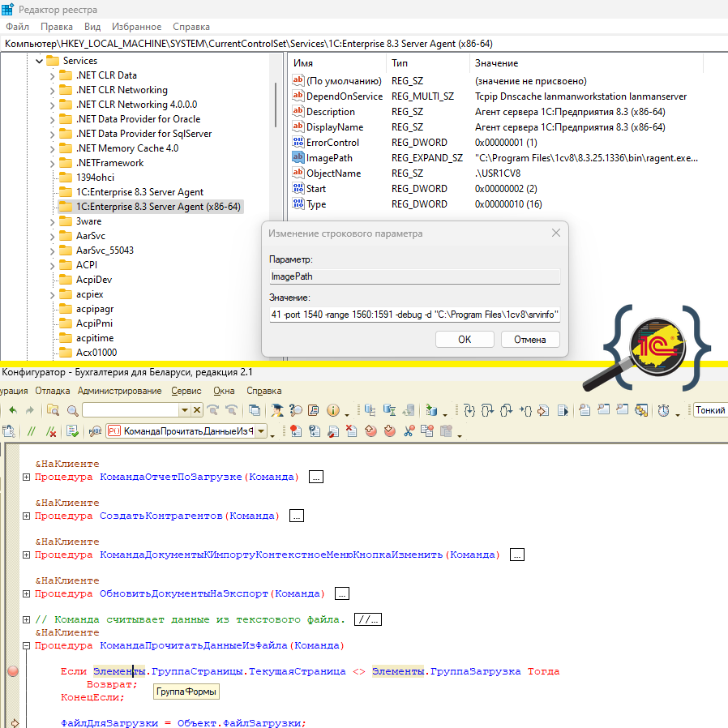The width and height of the screenshot is (728, 728).
Task: Click the Значение input field in dialog
Action: pyautogui.click(x=414, y=315)
